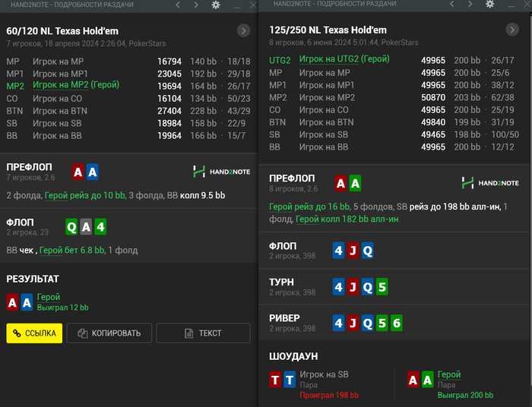Open settings gear in left window title bar
This screenshot has width=532, height=407.
click(216, 5)
